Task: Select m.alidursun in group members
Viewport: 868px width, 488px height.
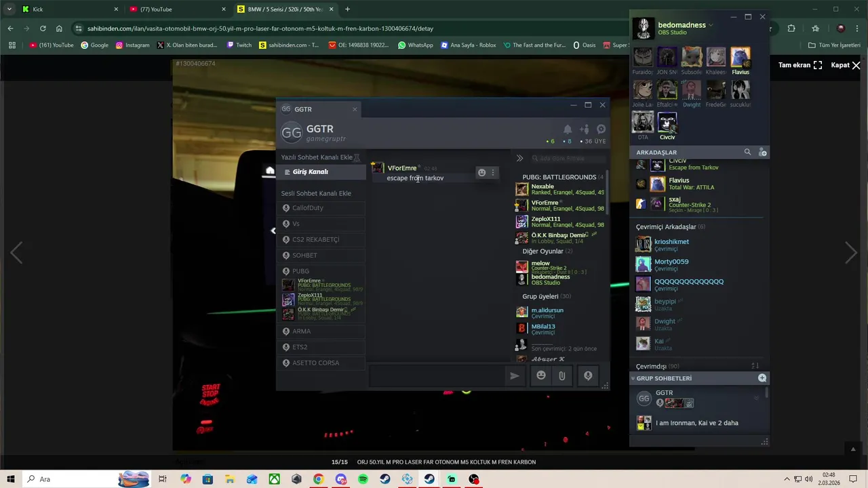Action: click(x=560, y=312)
